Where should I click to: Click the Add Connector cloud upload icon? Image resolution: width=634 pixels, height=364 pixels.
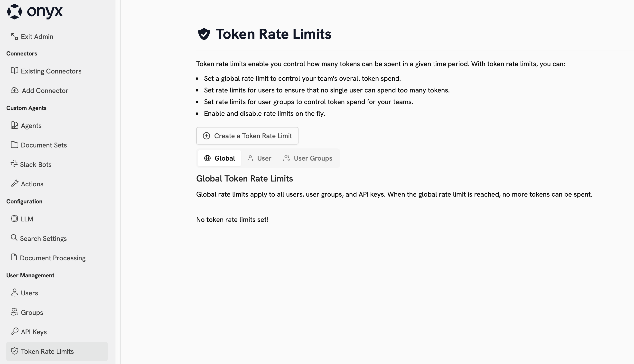point(15,90)
